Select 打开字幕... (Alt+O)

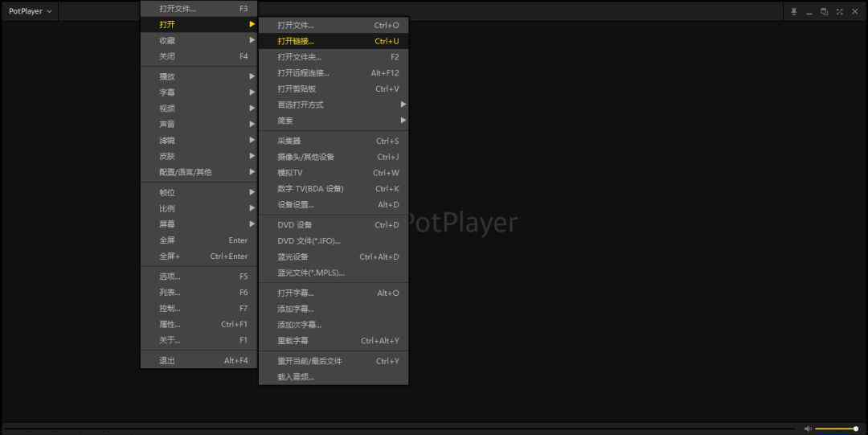pos(334,293)
